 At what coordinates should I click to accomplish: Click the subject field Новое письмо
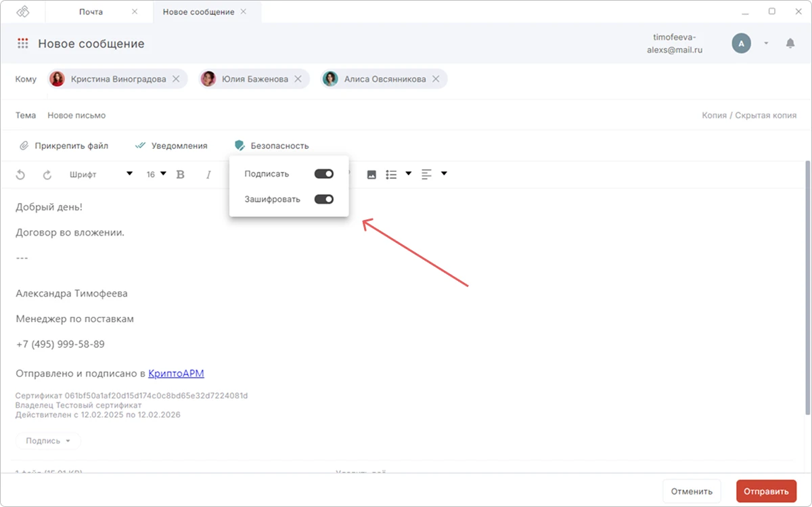point(76,115)
